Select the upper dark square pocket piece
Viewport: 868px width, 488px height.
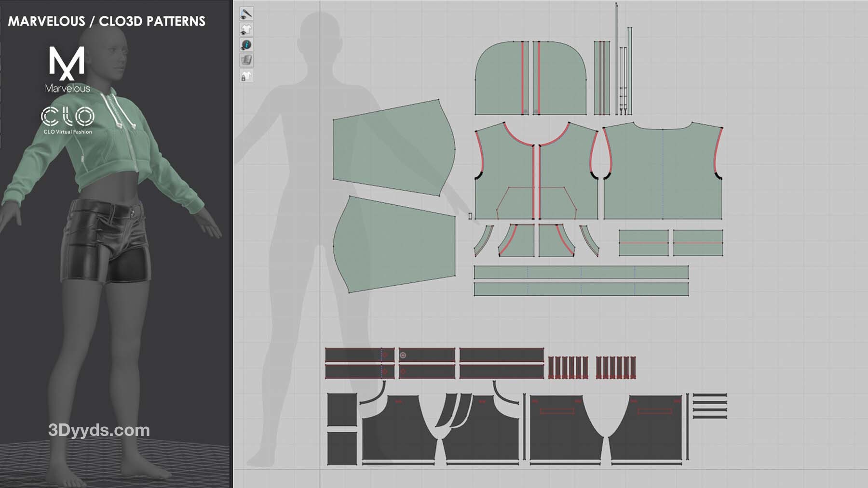point(341,409)
